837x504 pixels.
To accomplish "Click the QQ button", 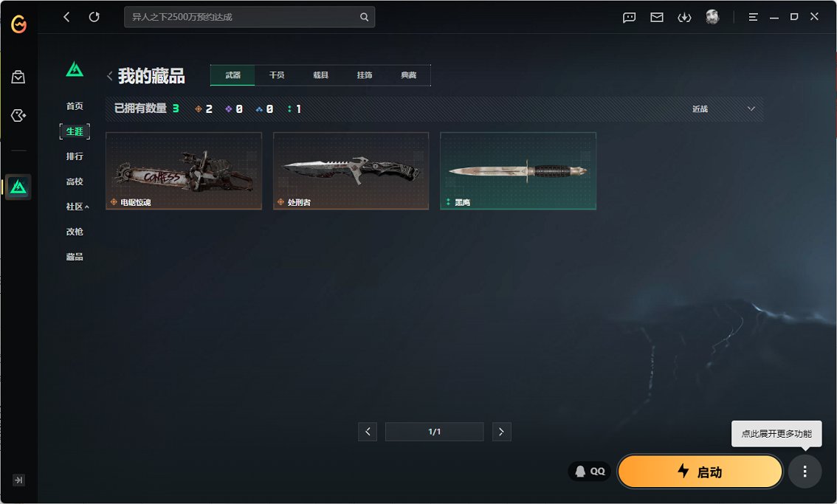I will click(590, 472).
